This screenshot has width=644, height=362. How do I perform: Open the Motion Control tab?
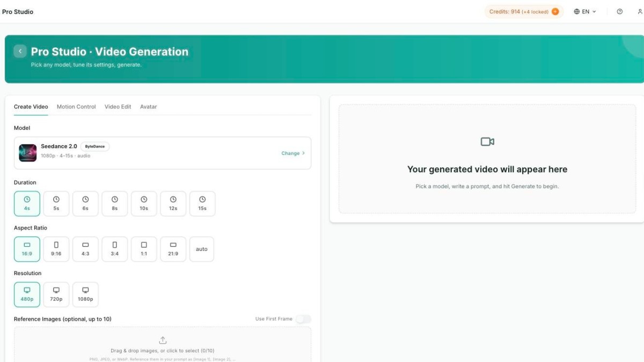[x=76, y=107]
